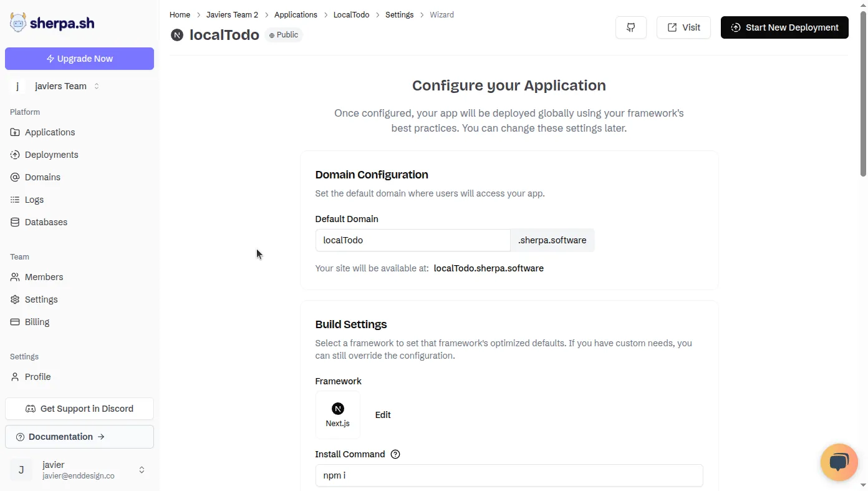
Task: Open the javiers Team switcher
Action: (x=60, y=85)
